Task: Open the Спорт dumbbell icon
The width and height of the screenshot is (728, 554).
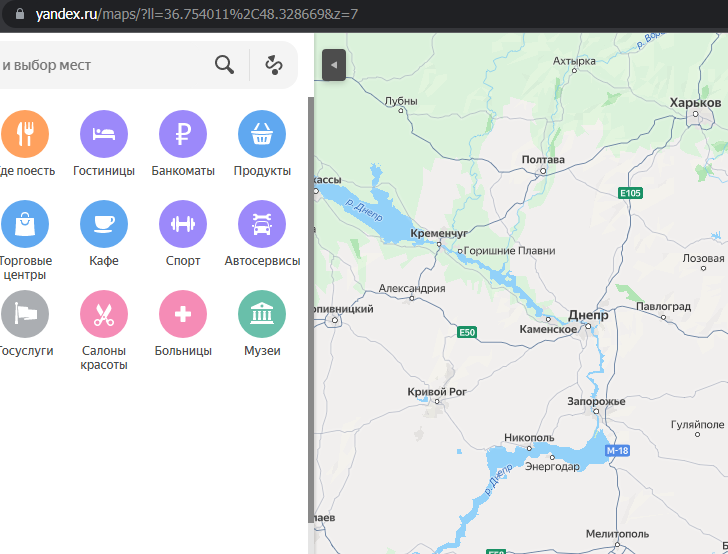Action: tap(183, 224)
